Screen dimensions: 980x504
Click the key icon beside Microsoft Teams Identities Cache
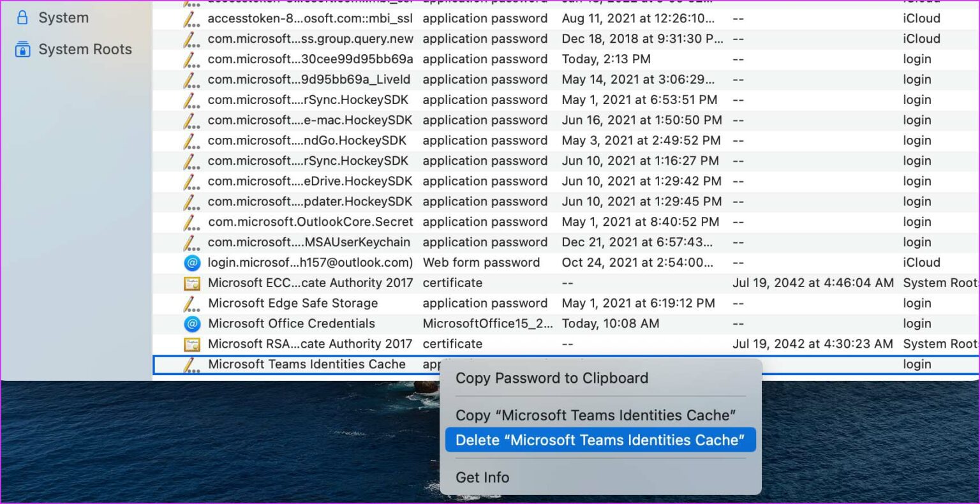tap(193, 364)
